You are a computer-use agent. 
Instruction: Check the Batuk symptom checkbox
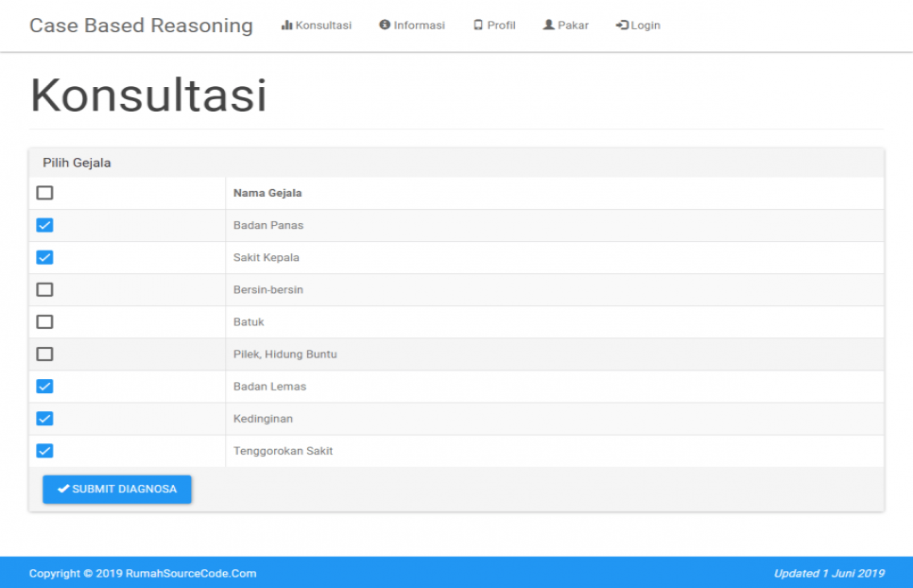coord(44,321)
